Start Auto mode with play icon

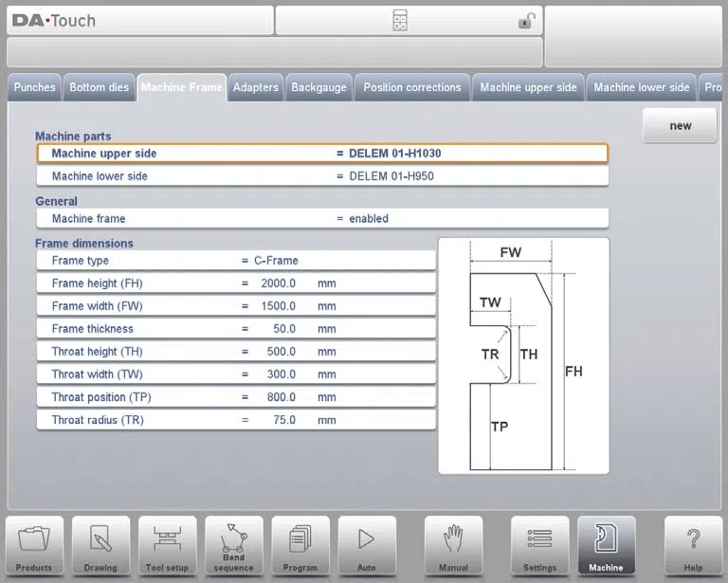367,547
